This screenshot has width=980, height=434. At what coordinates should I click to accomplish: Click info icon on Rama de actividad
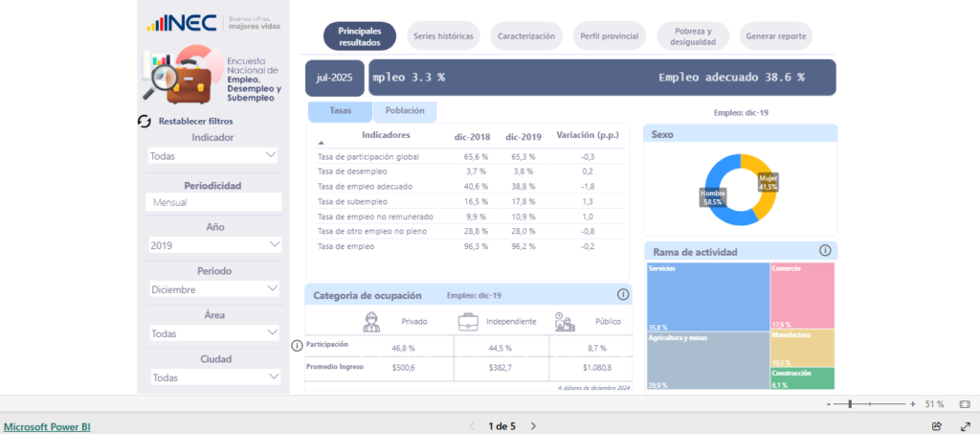825,250
